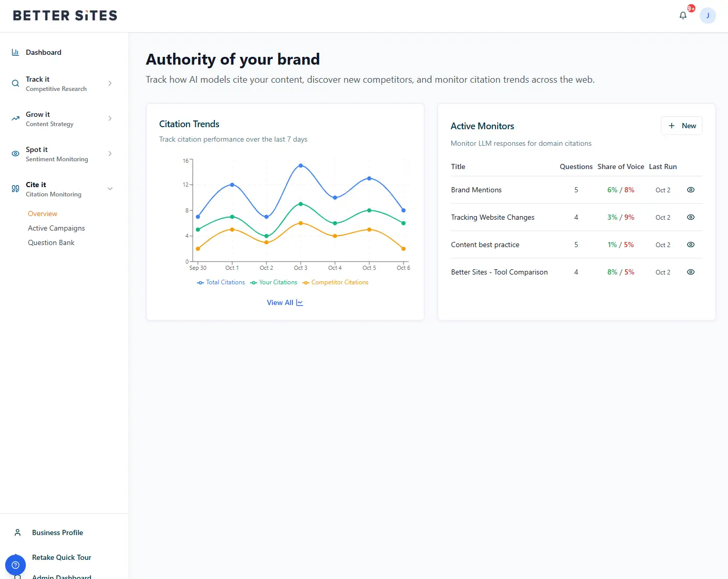Image resolution: width=728 pixels, height=579 pixels.
Task: Click eye icon for Tracking Website Changes
Action: click(690, 217)
